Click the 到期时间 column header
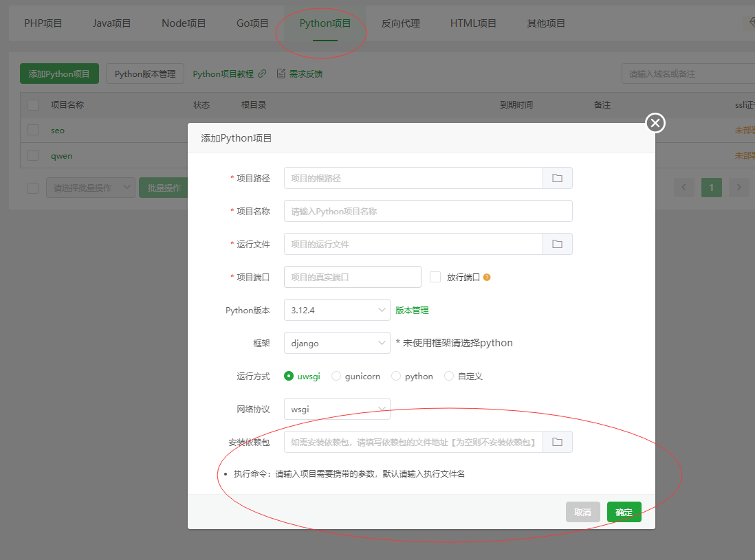This screenshot has width=755, height=560. point(516,105)
